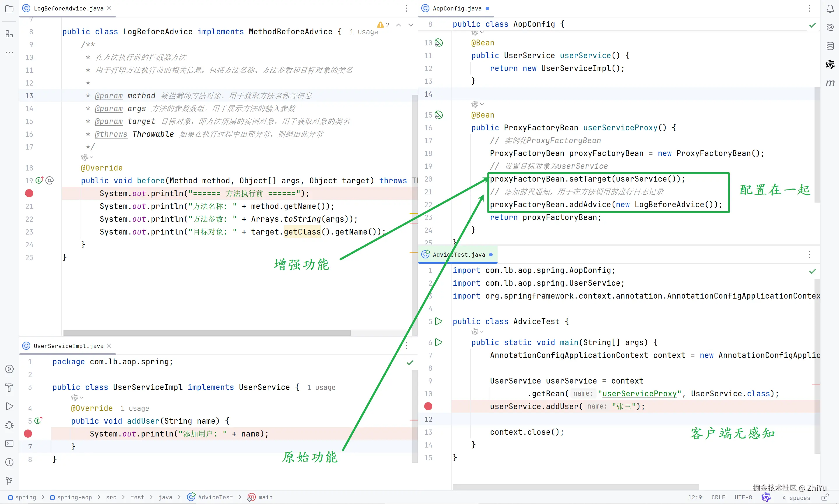839x504 pixels.
Task: Toggle breakpoint on UserServiceImpl println line
Action: point(28,434)
